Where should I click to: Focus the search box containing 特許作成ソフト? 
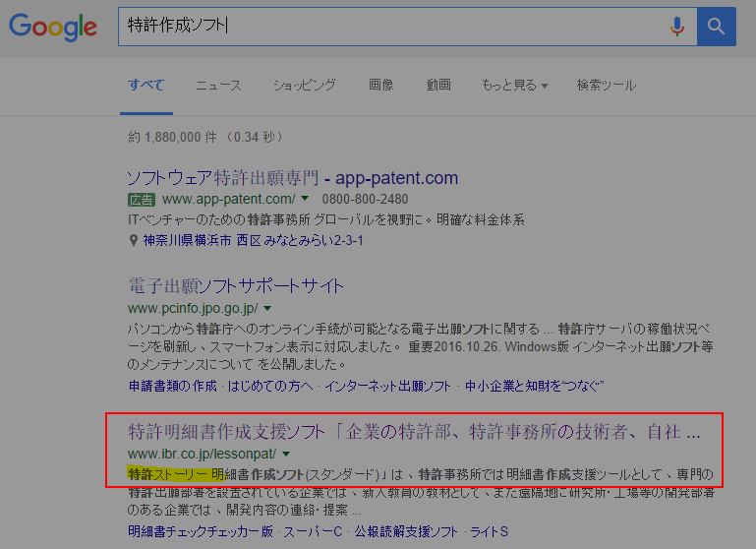pyautogui.click(x=407, y=27)
